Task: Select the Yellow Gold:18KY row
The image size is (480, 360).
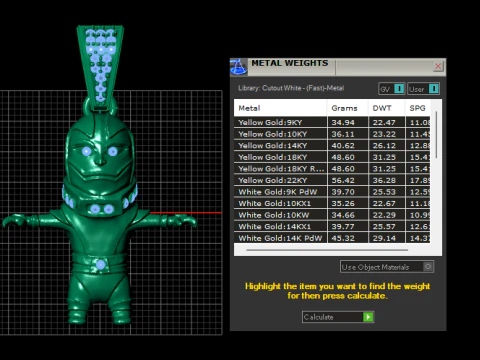Action: (x=332, y=157)
